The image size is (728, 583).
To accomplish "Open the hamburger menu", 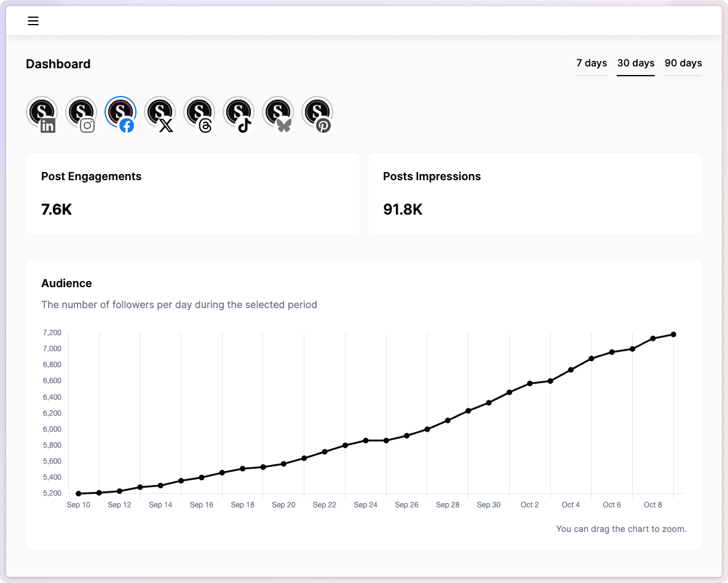I will pos(33,21).
